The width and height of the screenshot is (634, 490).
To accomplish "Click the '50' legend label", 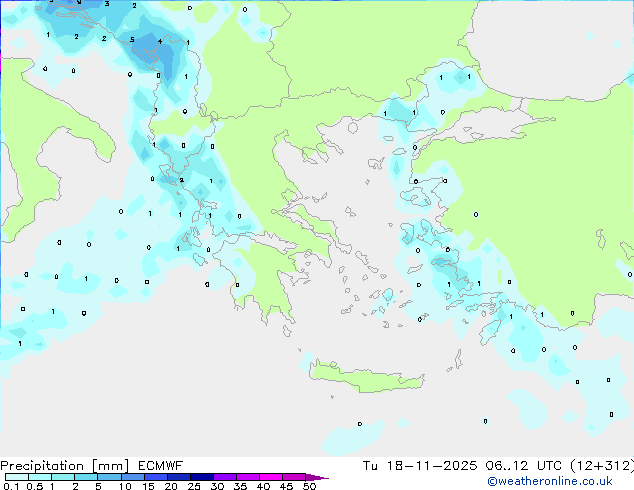I will coord(310,486).
